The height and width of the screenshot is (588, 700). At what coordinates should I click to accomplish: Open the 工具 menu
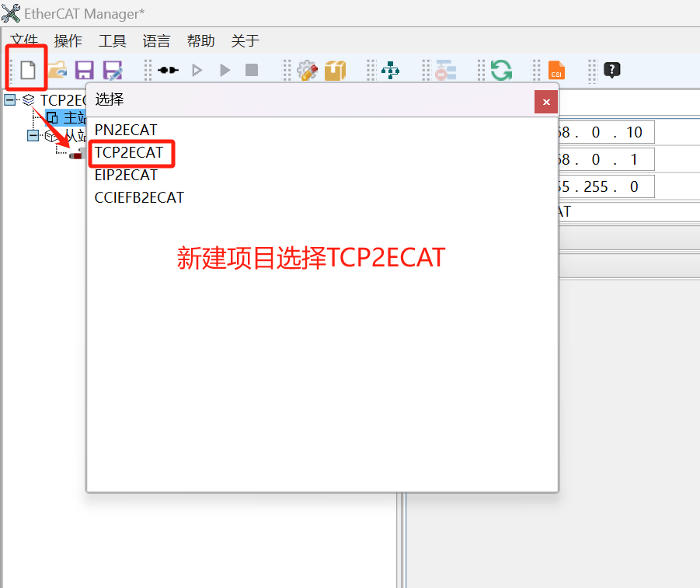112,40
